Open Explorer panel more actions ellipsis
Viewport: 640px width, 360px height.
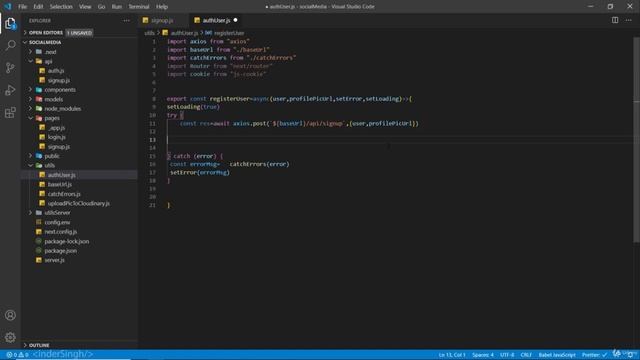click(x=127, y=20)
